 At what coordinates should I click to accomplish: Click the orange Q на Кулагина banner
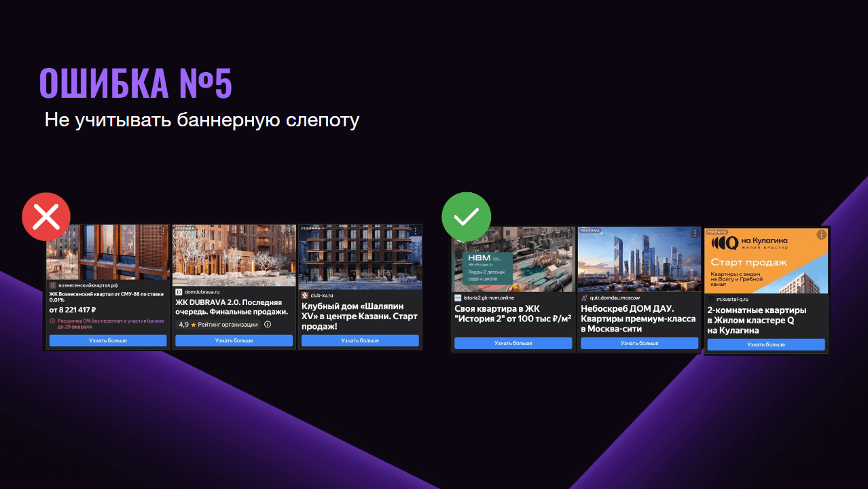pos(766,261)
